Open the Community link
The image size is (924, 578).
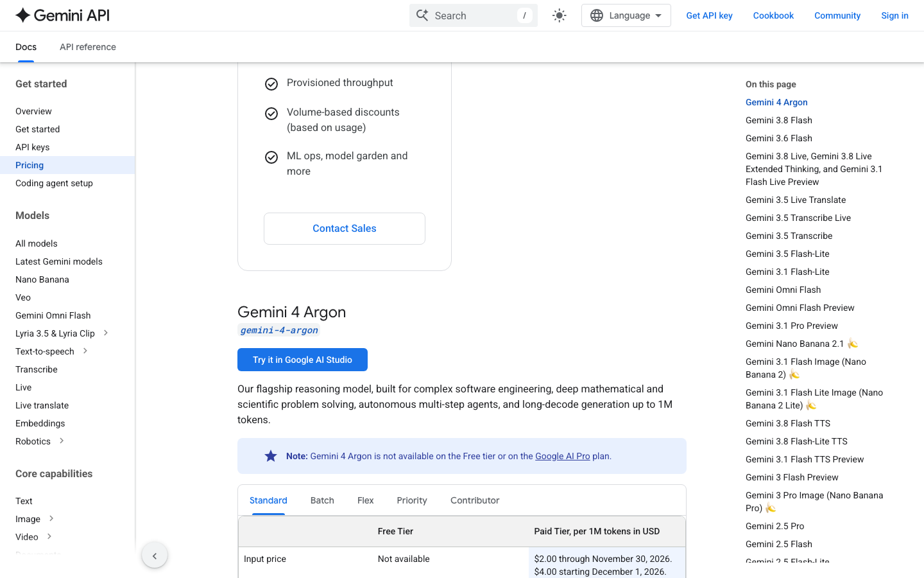pos(837,15)
